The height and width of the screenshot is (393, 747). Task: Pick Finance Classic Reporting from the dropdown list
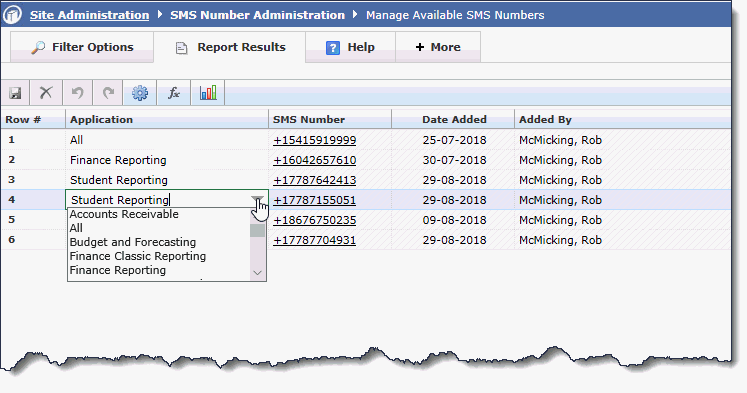[x=138, y=256]
